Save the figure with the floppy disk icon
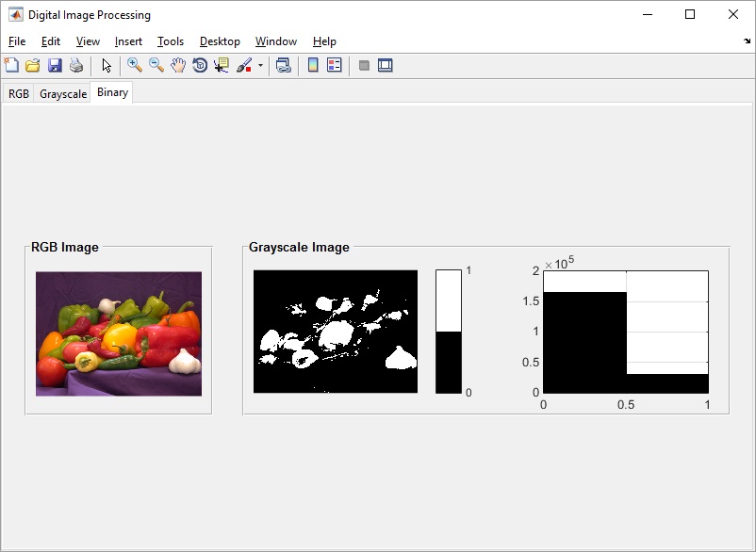 (x=55, y=65)
